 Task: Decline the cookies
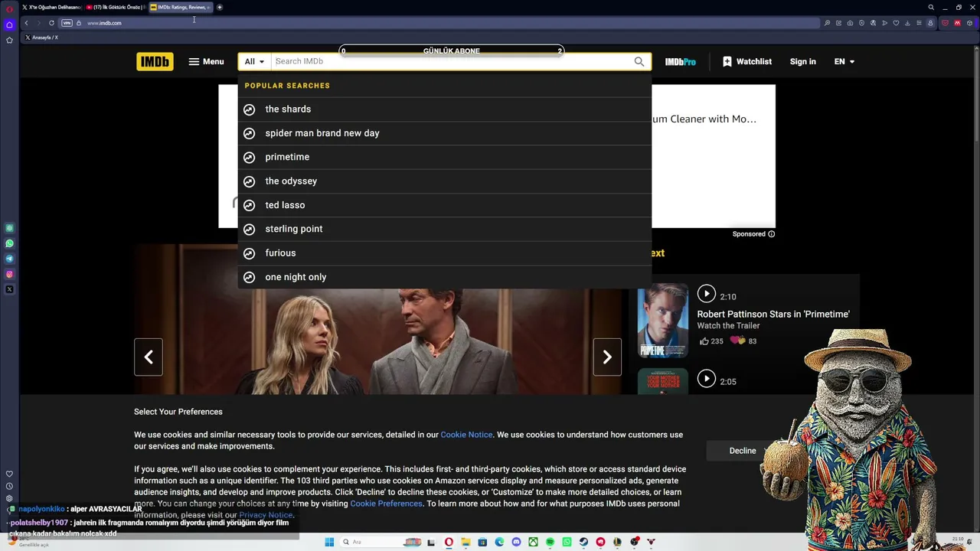click(743, 451)
